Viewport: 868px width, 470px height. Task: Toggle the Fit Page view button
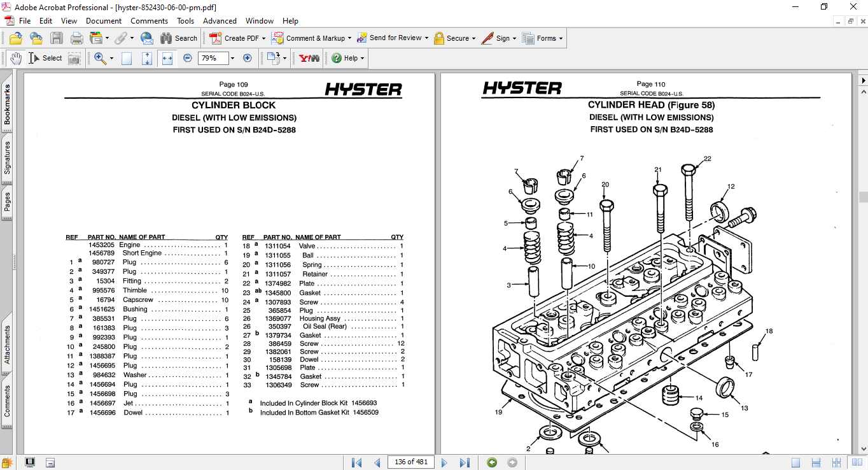[x=147, y=58]
